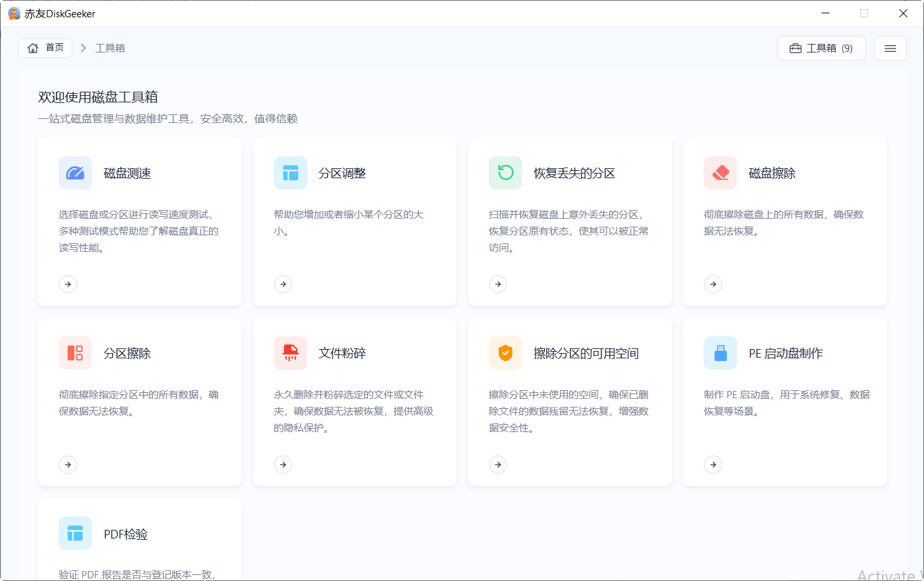Click the 欢迎使用磁盘工具箱 heading
Image resolution: width=924 pixels, height=581 pixels.
(x=98, y=97)
